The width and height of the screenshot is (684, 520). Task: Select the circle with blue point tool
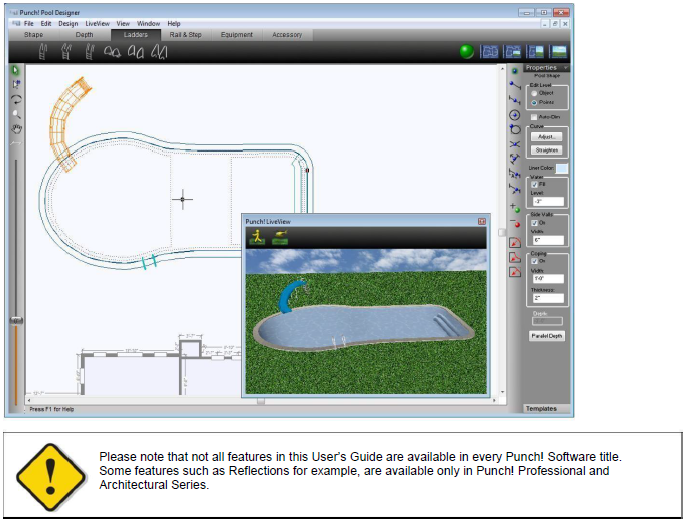click(x=515, y=130)
